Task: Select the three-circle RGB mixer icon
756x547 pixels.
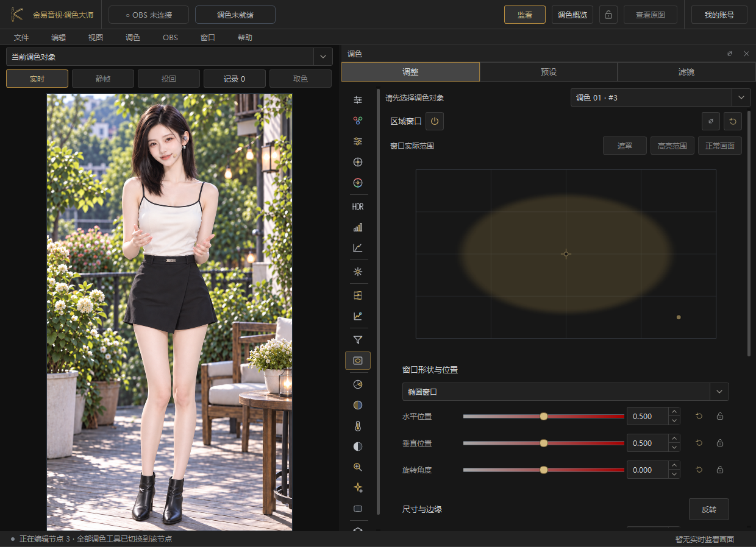Action: point(358,121)
